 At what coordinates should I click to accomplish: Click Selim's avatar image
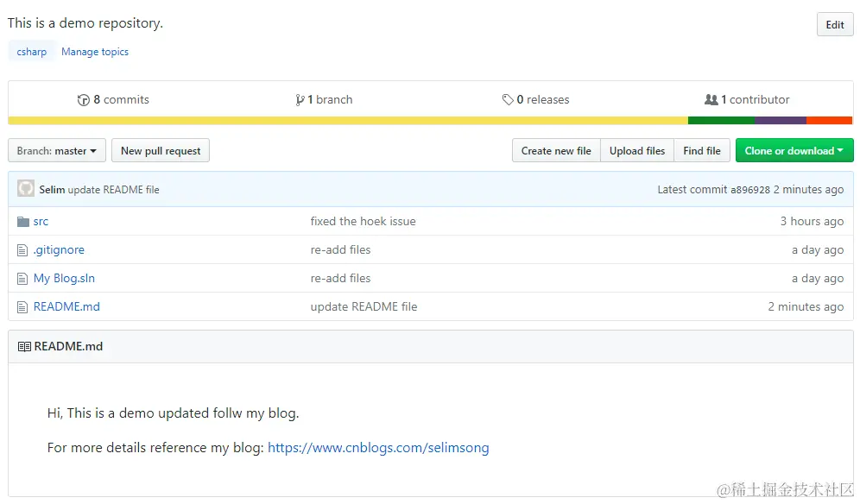pyautogui.click(x=25, y=189)
